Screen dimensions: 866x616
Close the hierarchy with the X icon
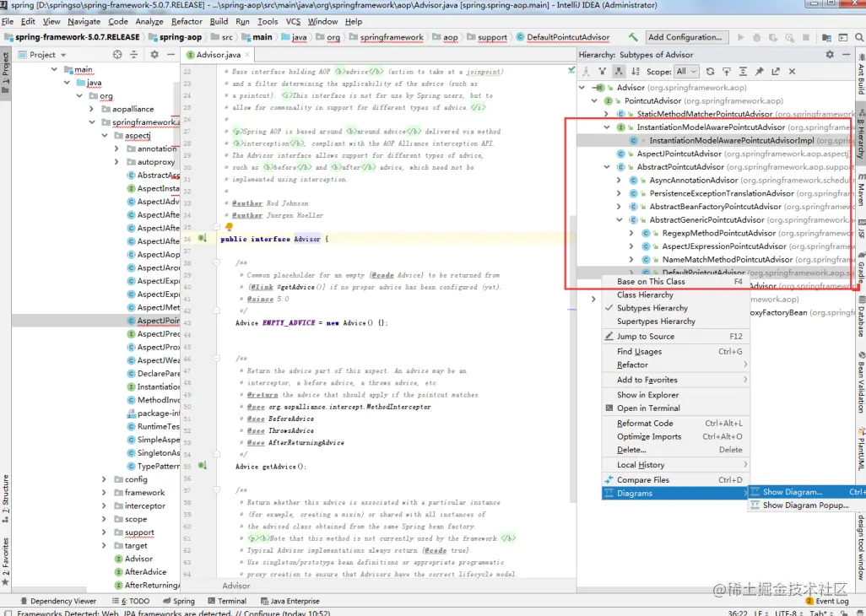coord(792,71)
